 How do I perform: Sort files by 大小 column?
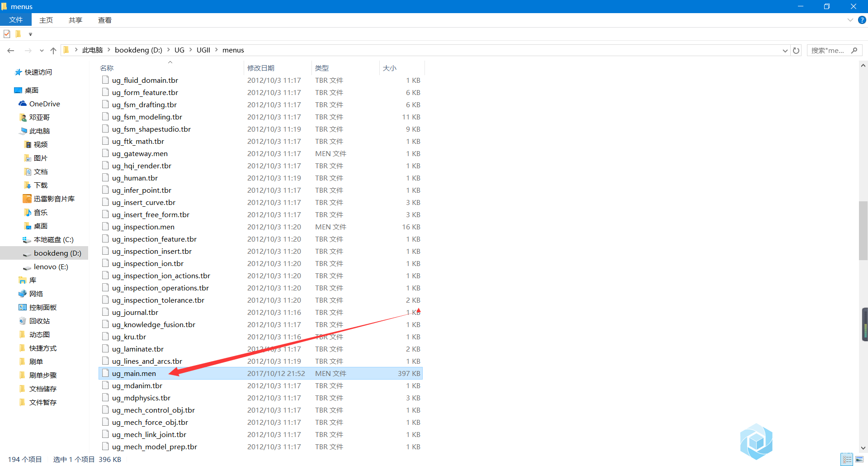click(389, 68)
